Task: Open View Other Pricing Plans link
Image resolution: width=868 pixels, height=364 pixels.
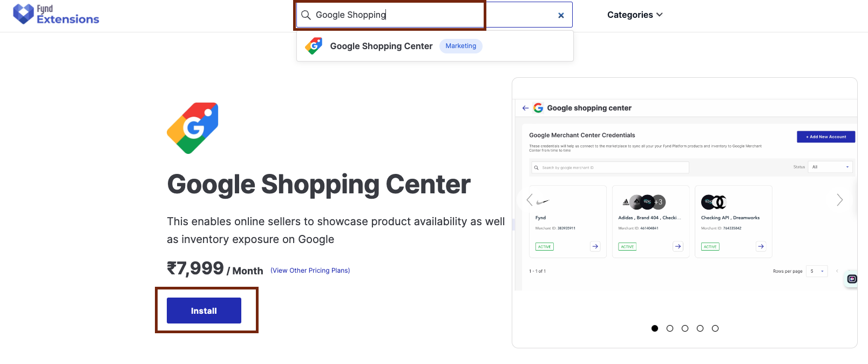Action: pos(310,271)
